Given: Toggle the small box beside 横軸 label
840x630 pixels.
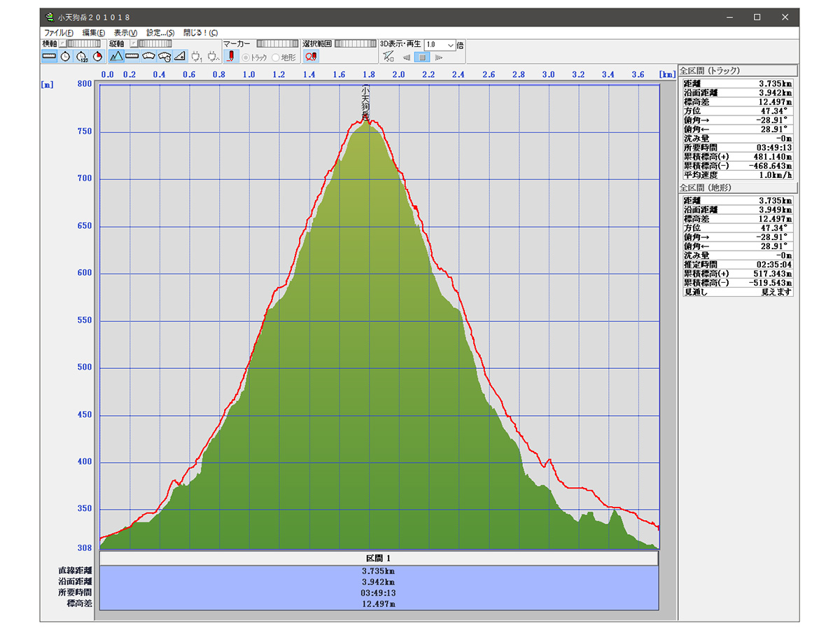Looking at the screenshot, I should point(62,43).
